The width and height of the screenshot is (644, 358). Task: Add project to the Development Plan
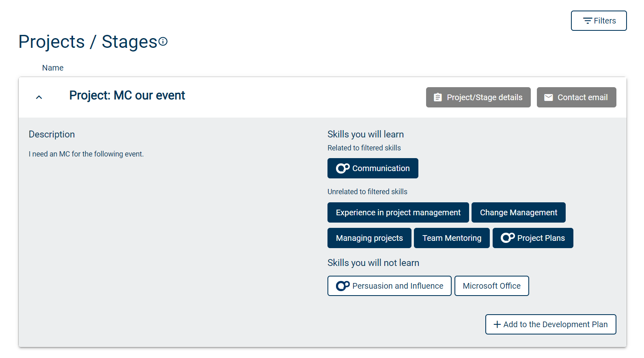[551, 324]
